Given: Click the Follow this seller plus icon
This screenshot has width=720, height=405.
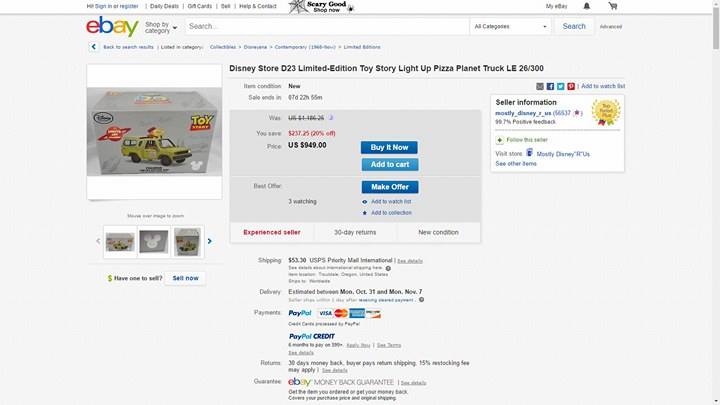Looking at the screenshot, I should [500, 140].
